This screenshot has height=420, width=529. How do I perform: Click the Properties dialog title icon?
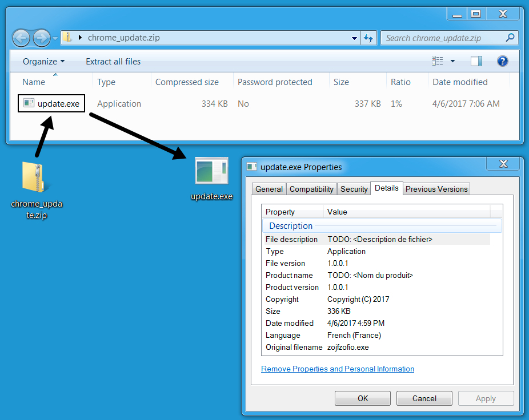tap(252, 167)
